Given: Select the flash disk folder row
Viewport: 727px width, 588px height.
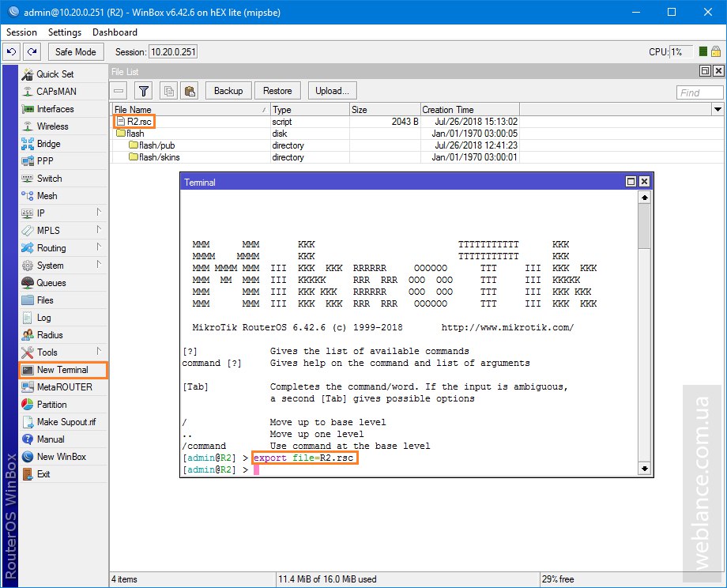Looking at the screenshot, I should [315, 134].
